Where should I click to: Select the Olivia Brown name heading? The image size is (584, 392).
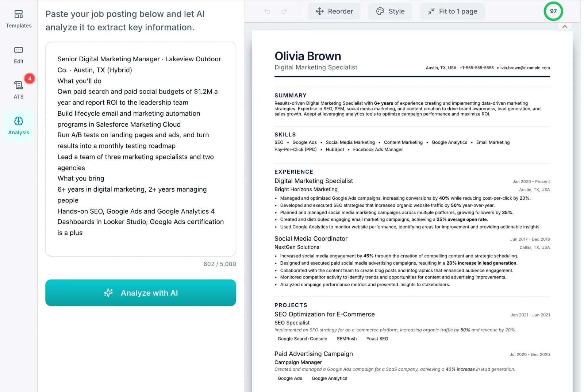(308, 56)
